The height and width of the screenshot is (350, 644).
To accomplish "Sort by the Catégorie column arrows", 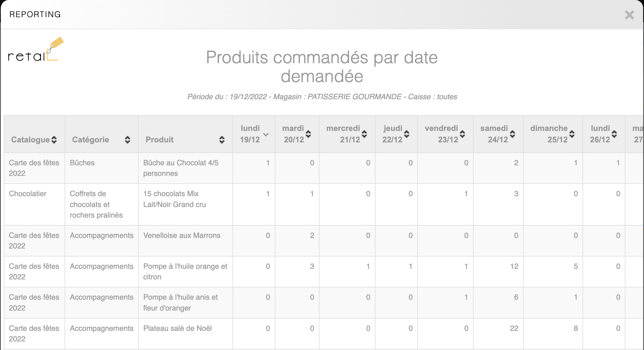I will (x=128, y=140).
